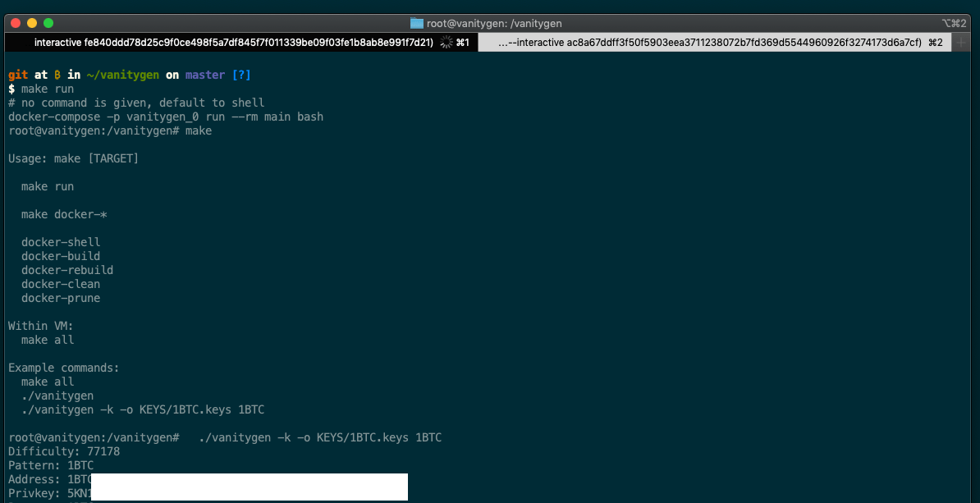Click the folder icon in the title bar
Image resolution: width=980 pixels, height=503 pixels.
coord(417,23)
